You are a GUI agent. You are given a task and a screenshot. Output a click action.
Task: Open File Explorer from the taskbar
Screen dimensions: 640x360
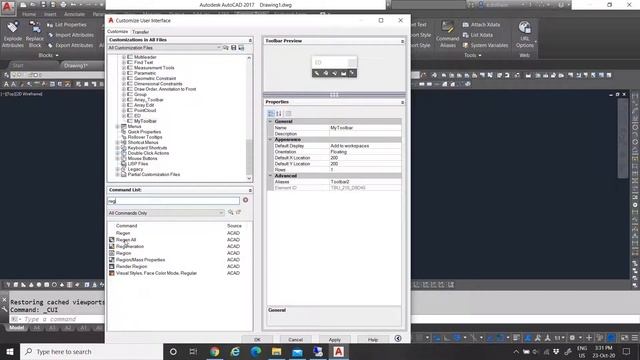276,351
